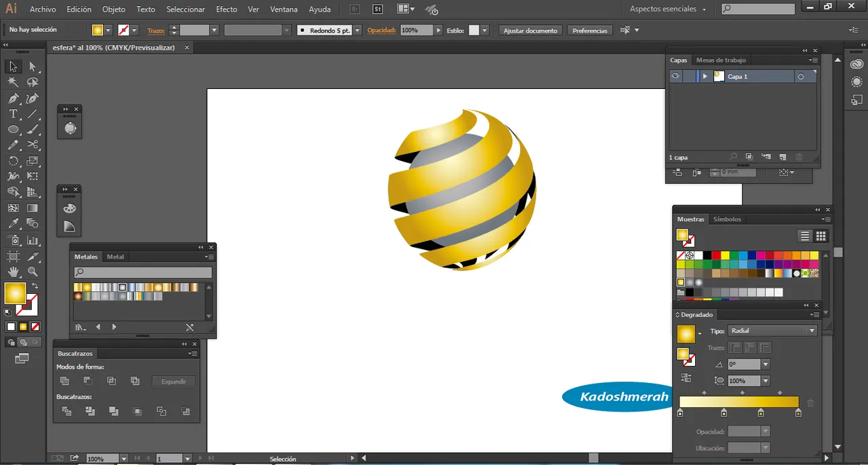Pick the Direct Selection tool

pyautogui.click(x=33, y=67)
